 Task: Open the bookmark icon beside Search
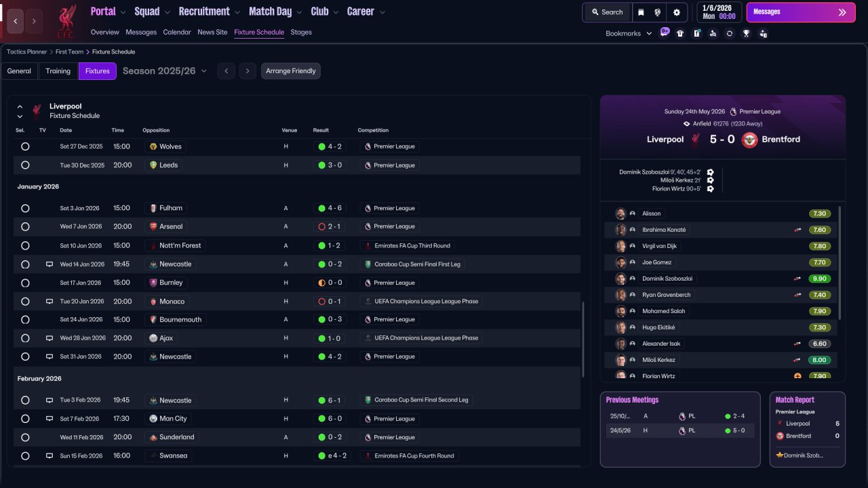tap(642, 12)
